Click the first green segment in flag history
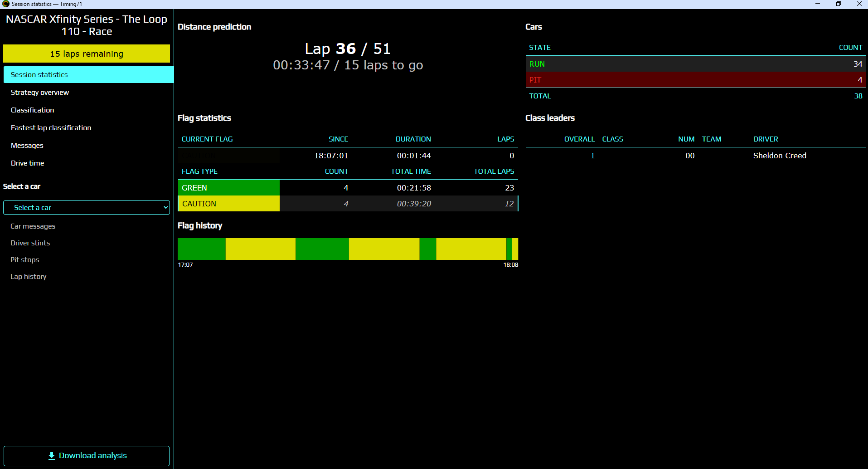Screen dimensions: 868x469 202,249
